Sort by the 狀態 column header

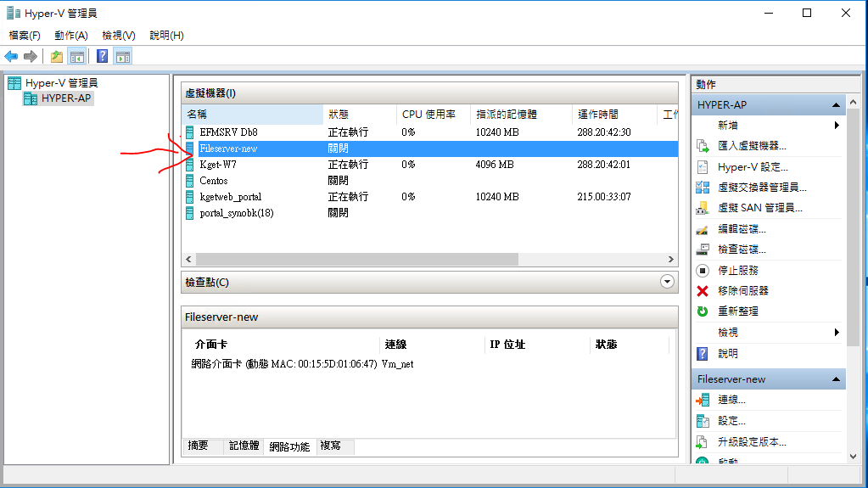[360, 114]
